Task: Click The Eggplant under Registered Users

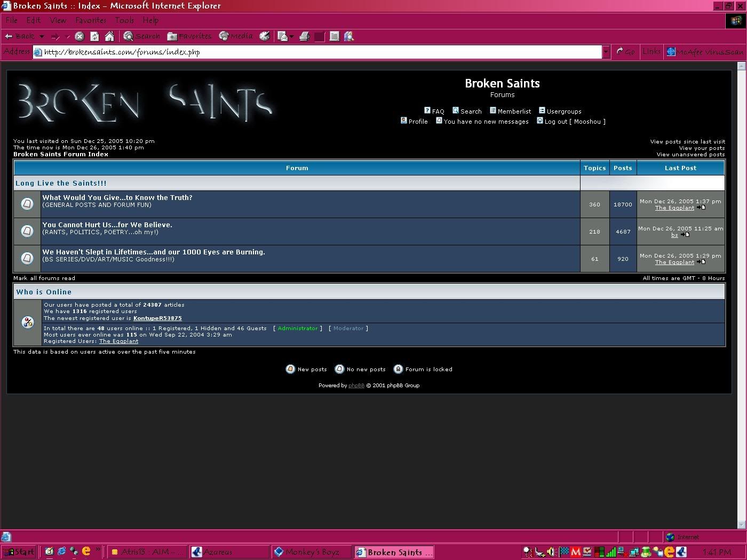Action: (118, 341)
